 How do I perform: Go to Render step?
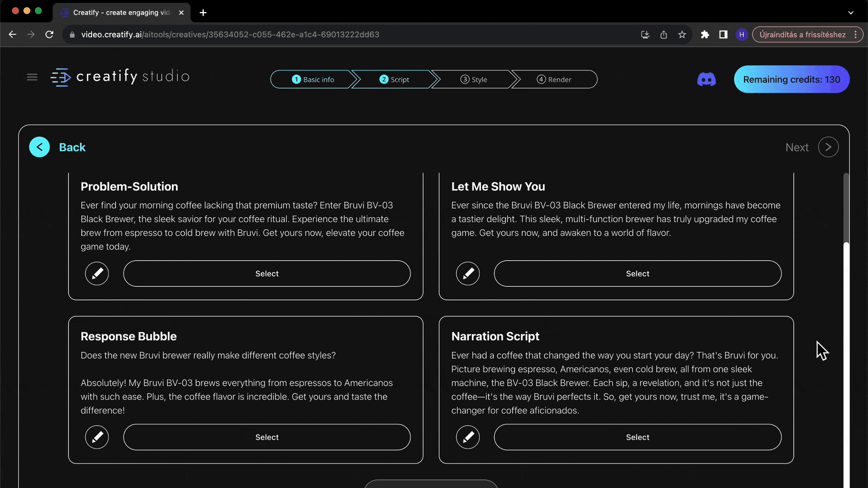tap(554, 79)
